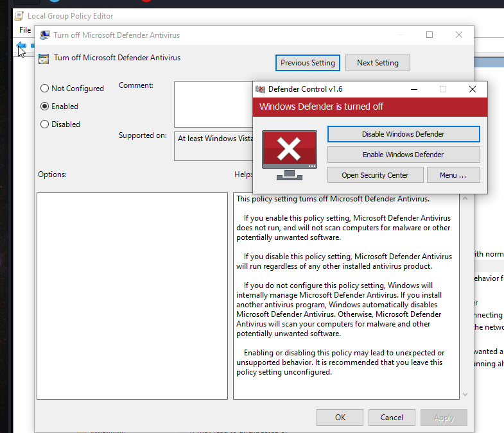Click the red X monitor status icon
504x433 pixels.
coord(290,155)
